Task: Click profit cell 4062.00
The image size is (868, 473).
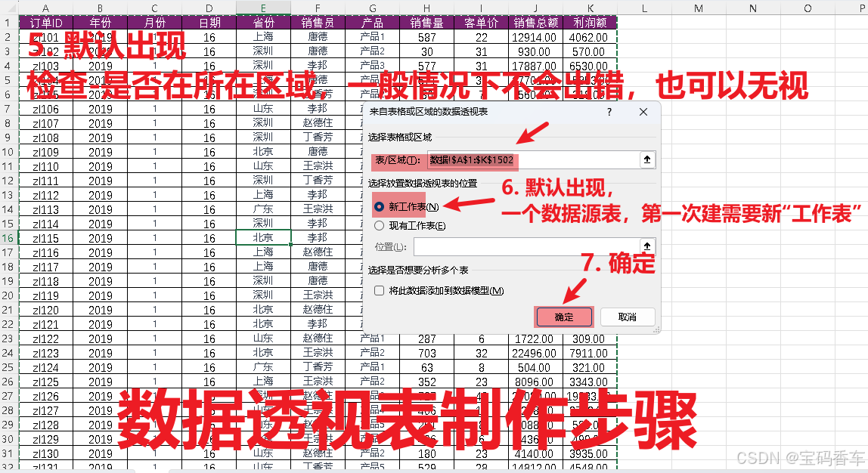Action: click(x=590, y=37)
